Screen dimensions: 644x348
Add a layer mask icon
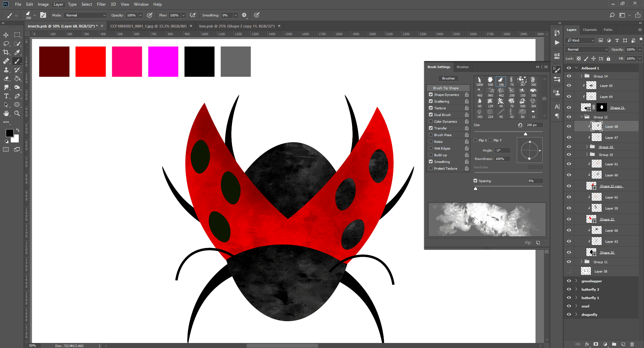click(x=596, y=344)
